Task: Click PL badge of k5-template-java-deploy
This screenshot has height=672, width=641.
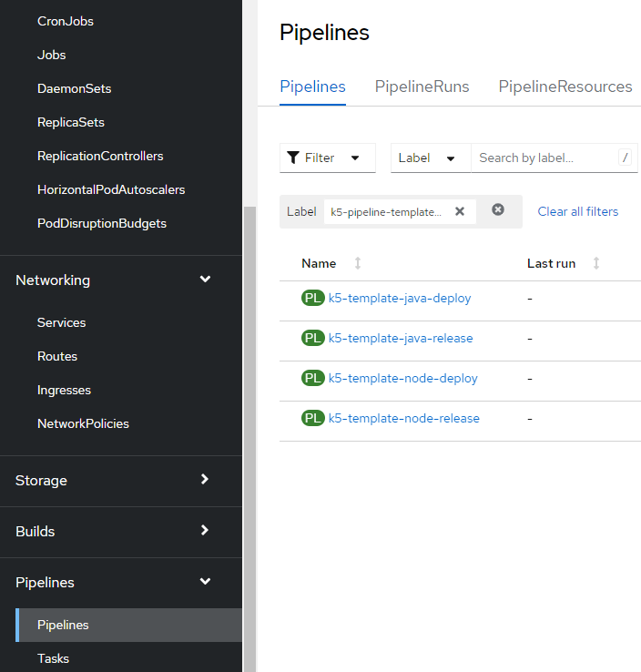Action: (313, 298)
